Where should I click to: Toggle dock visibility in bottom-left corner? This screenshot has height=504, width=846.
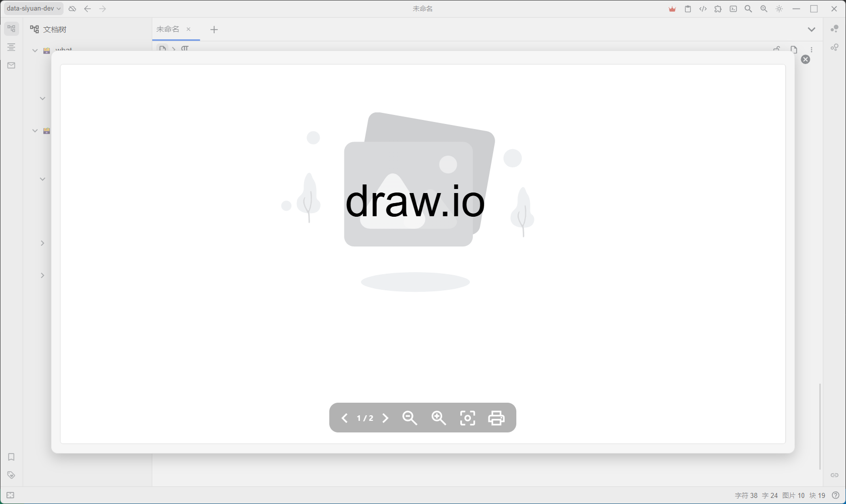[x=10, y=495]
